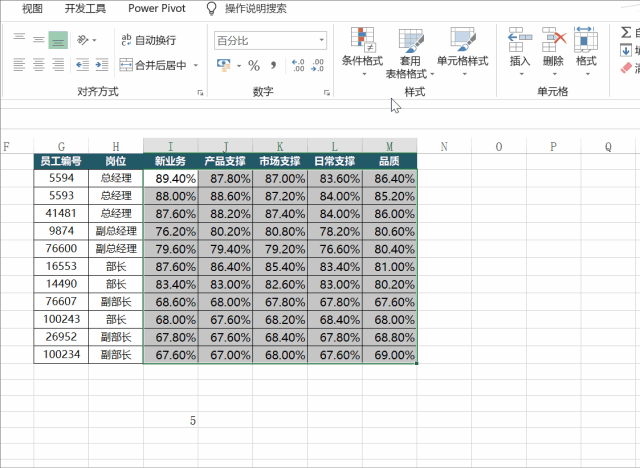Select cell containing 89.40% in 新业务 column

tap(170, 178)
